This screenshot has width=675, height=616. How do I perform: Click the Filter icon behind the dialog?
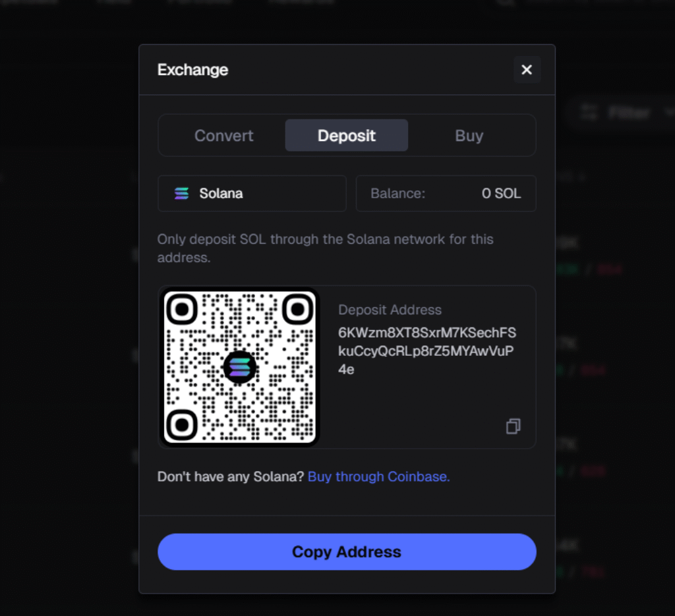[589, 112]
